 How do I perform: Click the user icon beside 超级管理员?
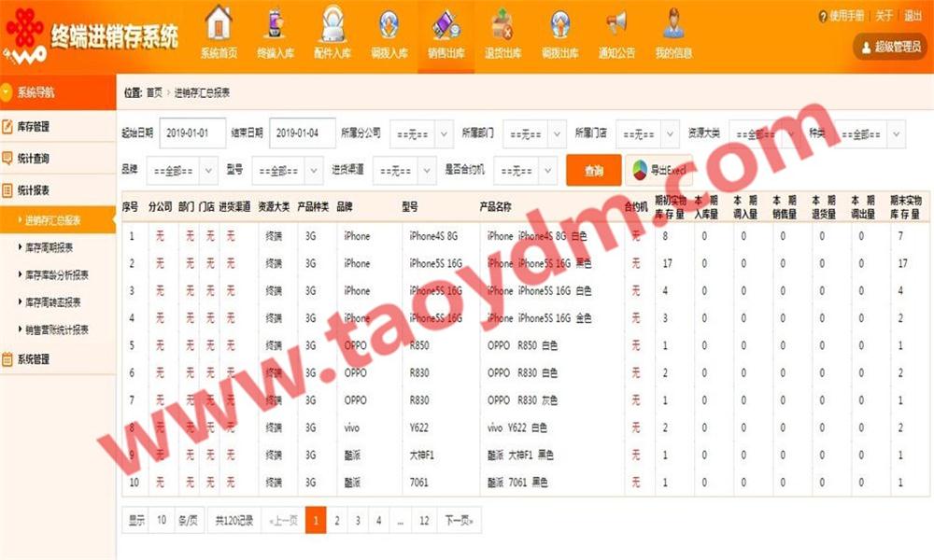(x=866, y=47)
